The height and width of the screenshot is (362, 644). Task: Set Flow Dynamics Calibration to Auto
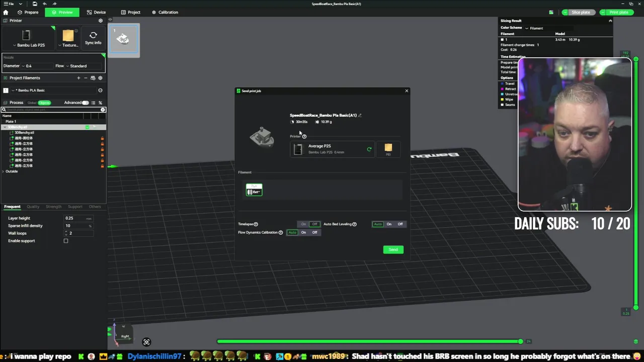click(292, 232)
